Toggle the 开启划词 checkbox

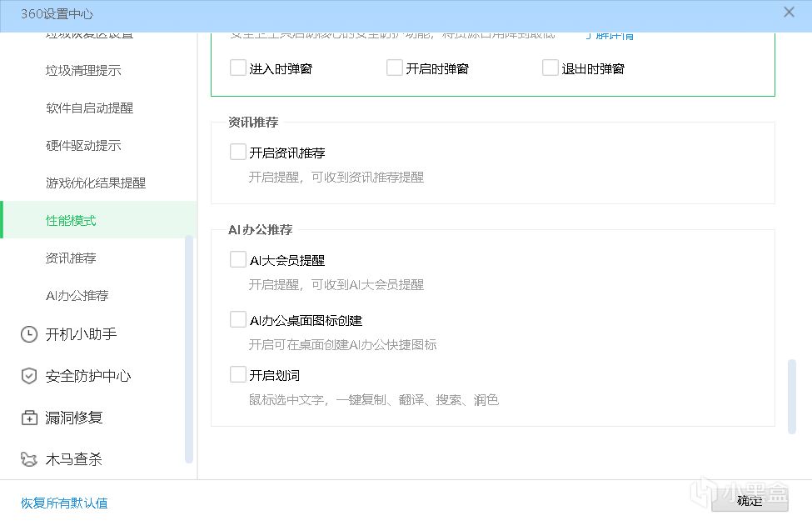coord(237,374)
